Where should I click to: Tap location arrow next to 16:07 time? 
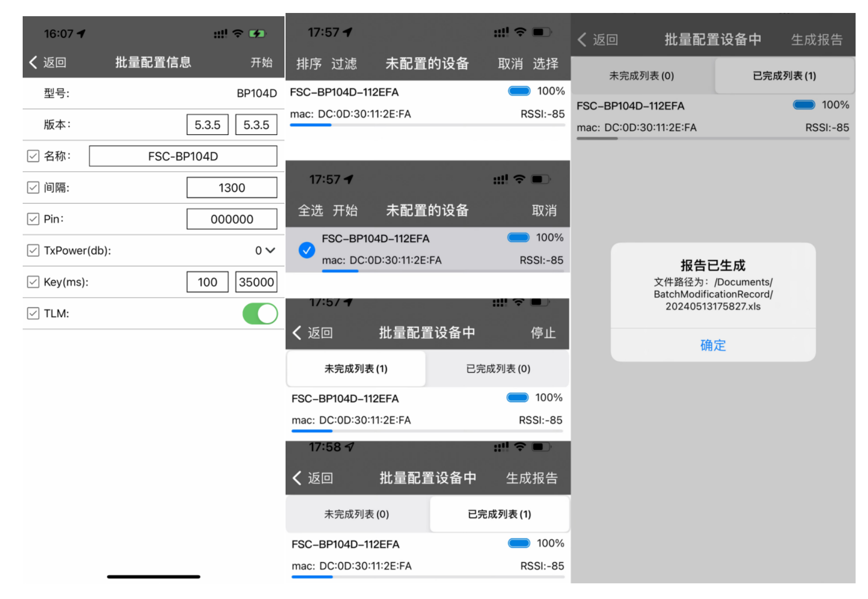82,33
